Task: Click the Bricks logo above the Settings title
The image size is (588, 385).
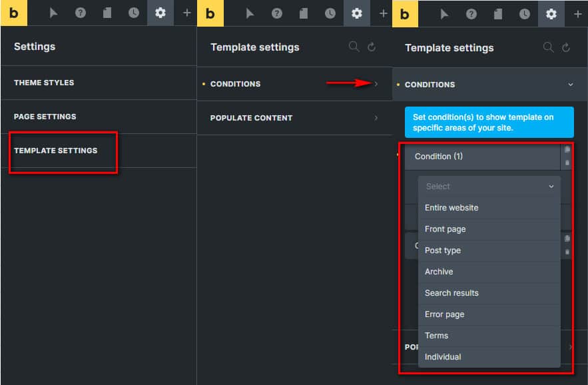Action: tap(13, 13)
